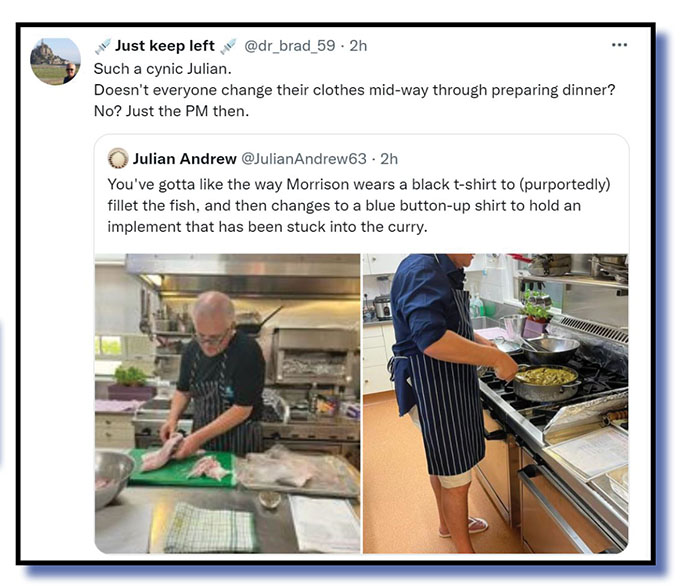Viewport: 680px width, 588px height.
Task: Open the Julian Andrew display name
Action: coord(184,159)
